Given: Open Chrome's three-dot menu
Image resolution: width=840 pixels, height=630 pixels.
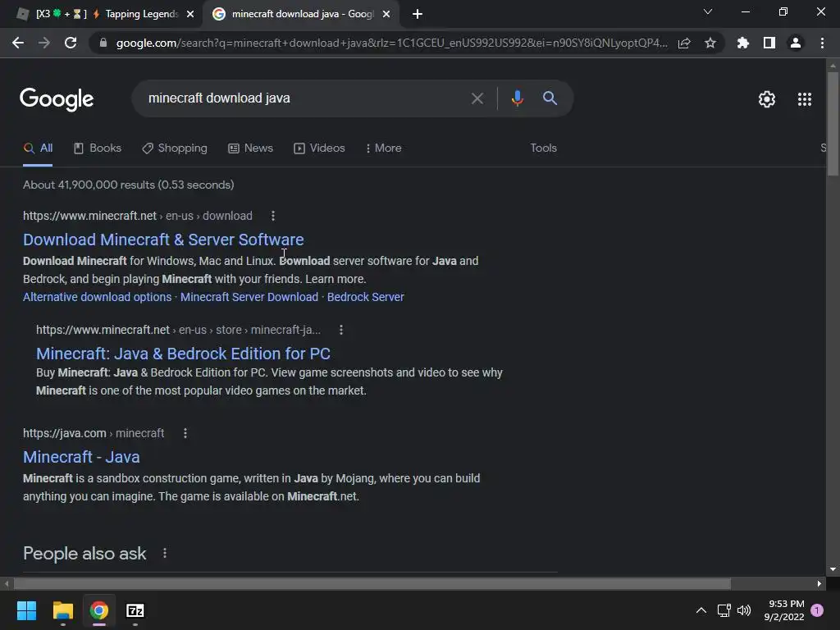Looking at the screenshot, I should (x=822, y=43).
